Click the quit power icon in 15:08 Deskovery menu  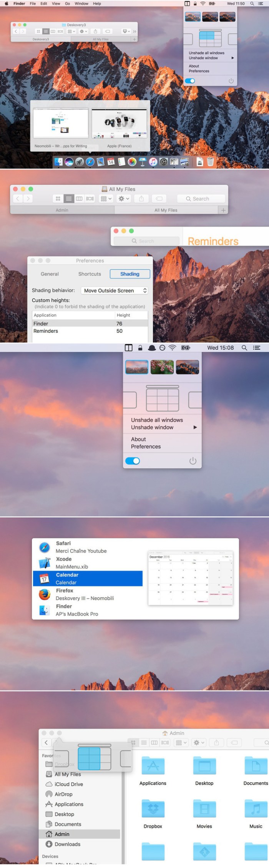[193, 461]
